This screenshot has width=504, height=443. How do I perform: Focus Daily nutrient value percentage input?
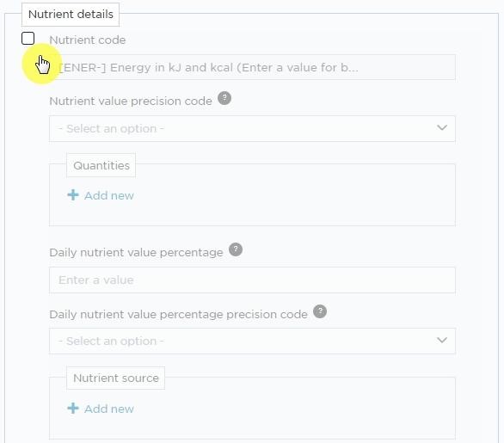[x=252, y=280]
